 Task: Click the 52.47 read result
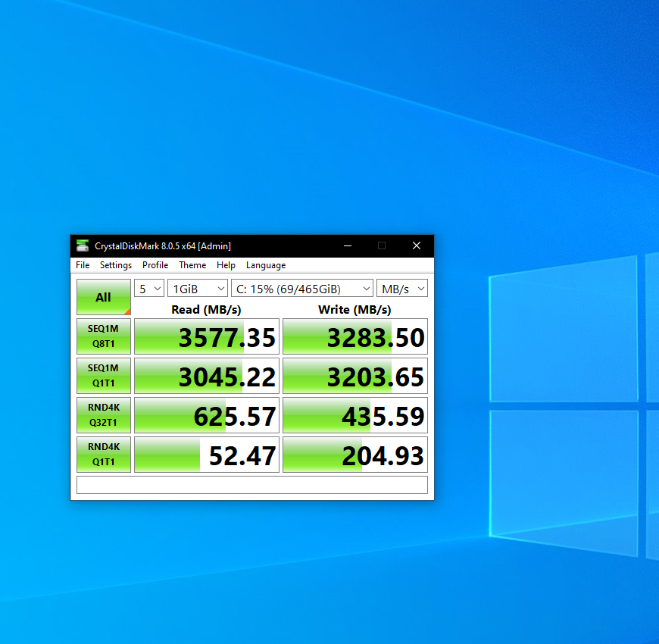click(x=207, y=455)
